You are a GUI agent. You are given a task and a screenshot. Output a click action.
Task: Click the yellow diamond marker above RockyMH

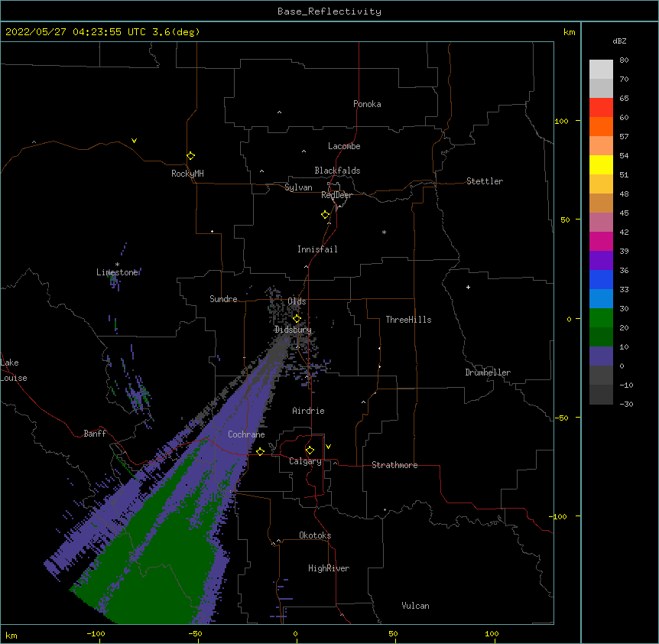[x=190, y=155]
